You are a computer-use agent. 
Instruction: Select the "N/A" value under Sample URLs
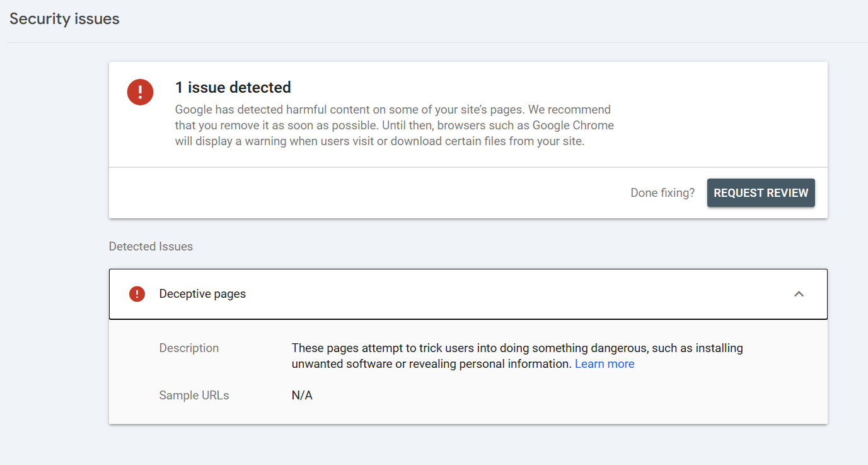301,395
